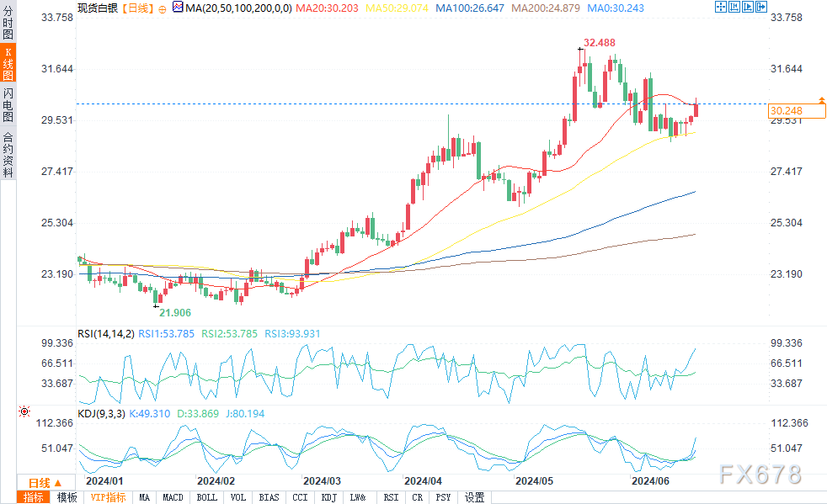Click the orange arrow above current price tag

[821, 100]
